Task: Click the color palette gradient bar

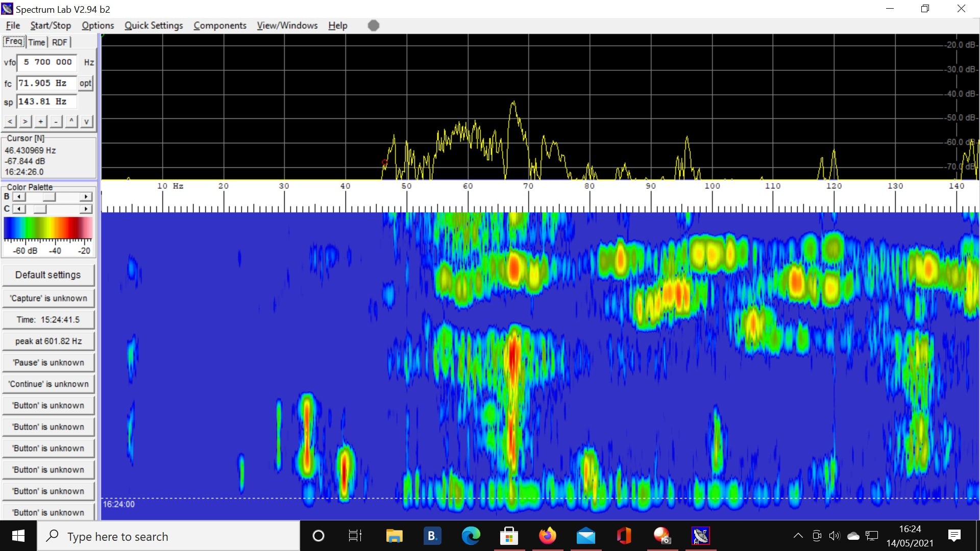Action: 48,228
